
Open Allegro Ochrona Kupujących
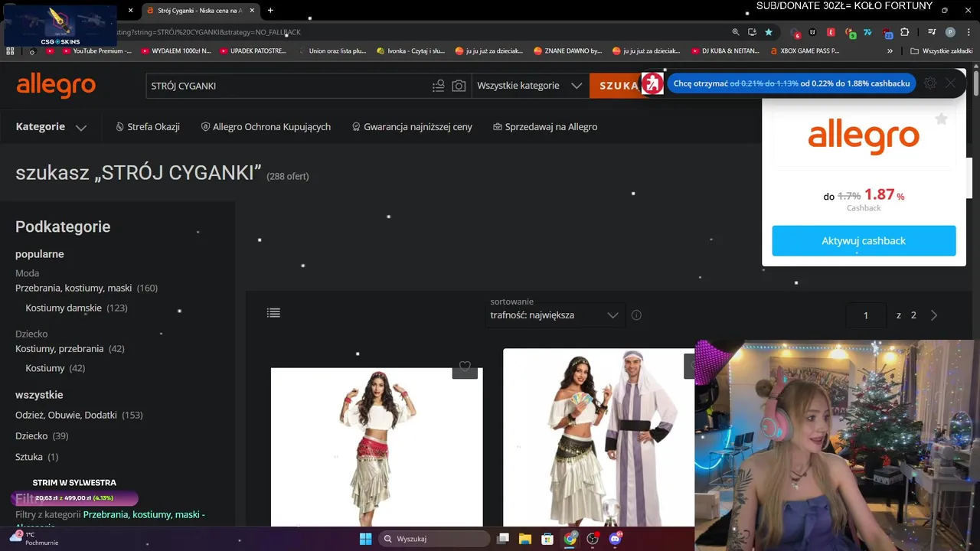[x=266, y=127]
